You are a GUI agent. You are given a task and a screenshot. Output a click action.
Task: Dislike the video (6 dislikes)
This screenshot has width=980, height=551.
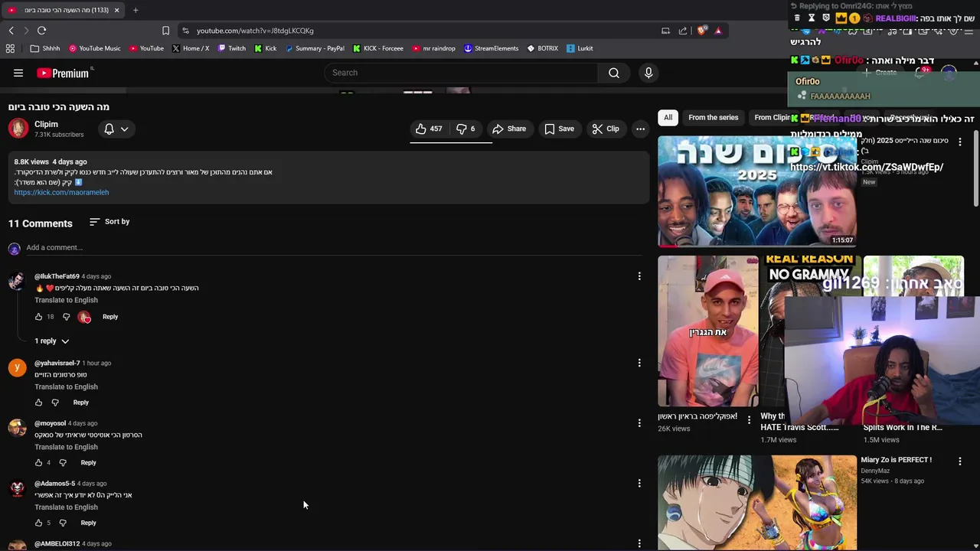tap(465, 129)
